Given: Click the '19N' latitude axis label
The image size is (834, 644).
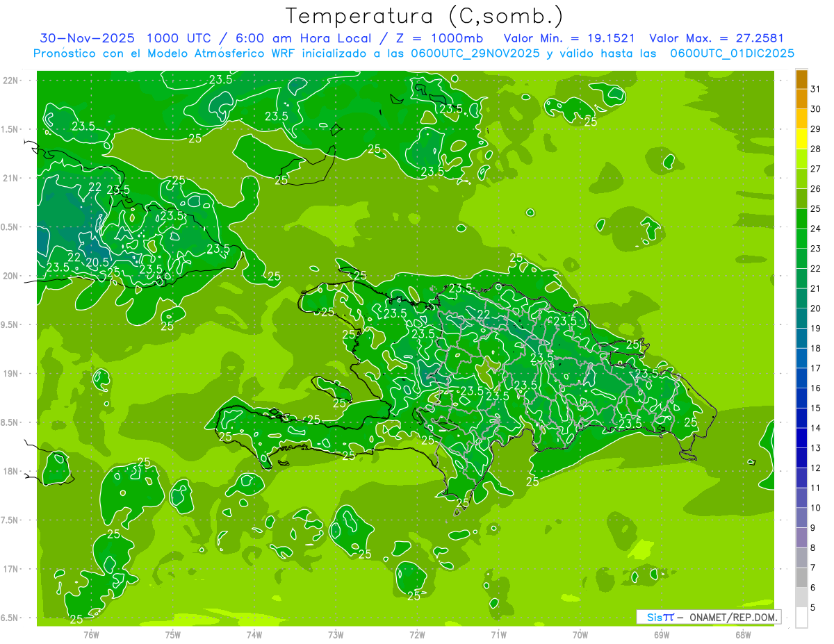Looking at the screenshot, I should 12,374.
